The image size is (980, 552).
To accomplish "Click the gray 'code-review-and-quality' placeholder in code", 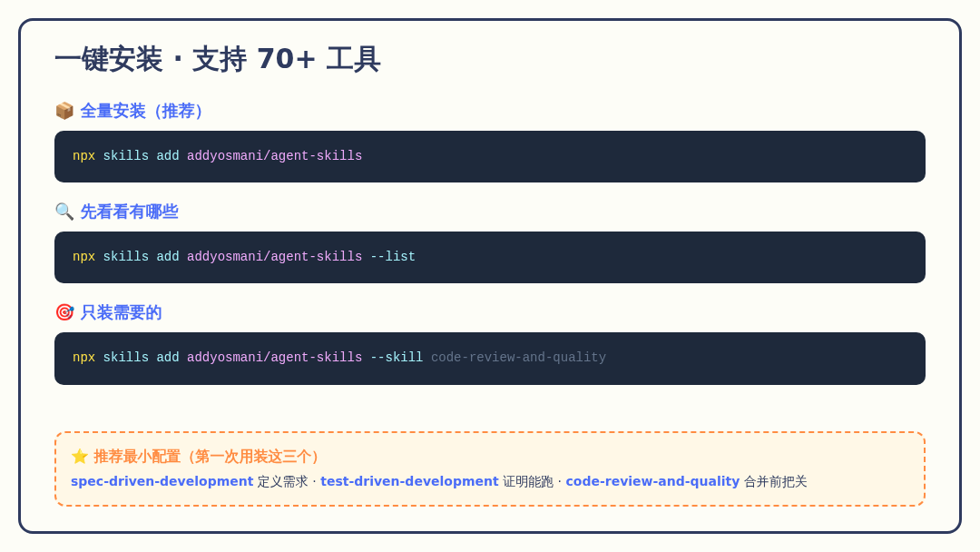I will click(518, 357).
